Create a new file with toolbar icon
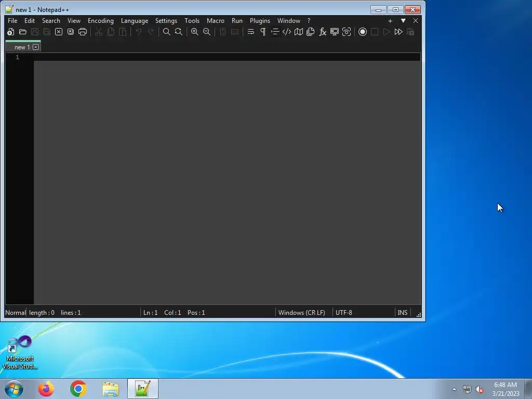 (x=10, y=32)
